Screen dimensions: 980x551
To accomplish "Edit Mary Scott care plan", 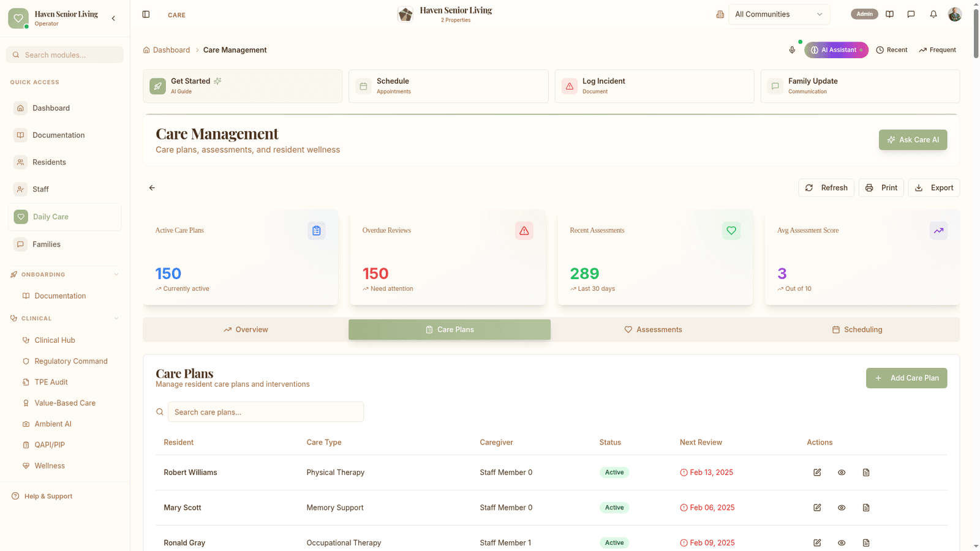I will pos(817,508).
